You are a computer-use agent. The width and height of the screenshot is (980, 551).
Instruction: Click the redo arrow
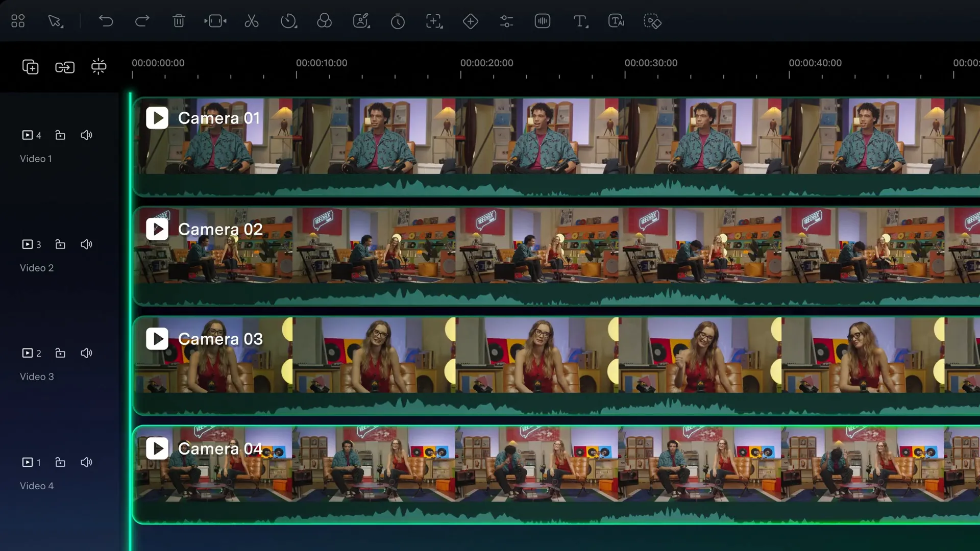click(x=142, y=21)
